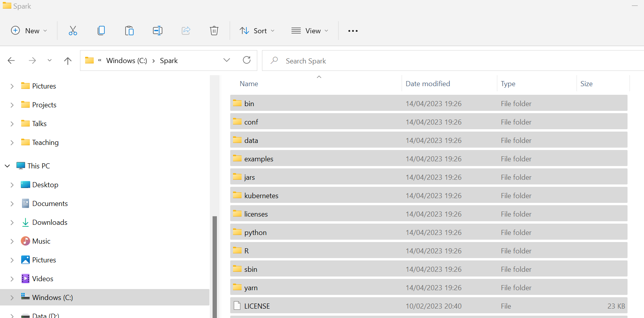Click Spark in the address breadcrumb
644x318 pixels.
click(x=169, y=61)
